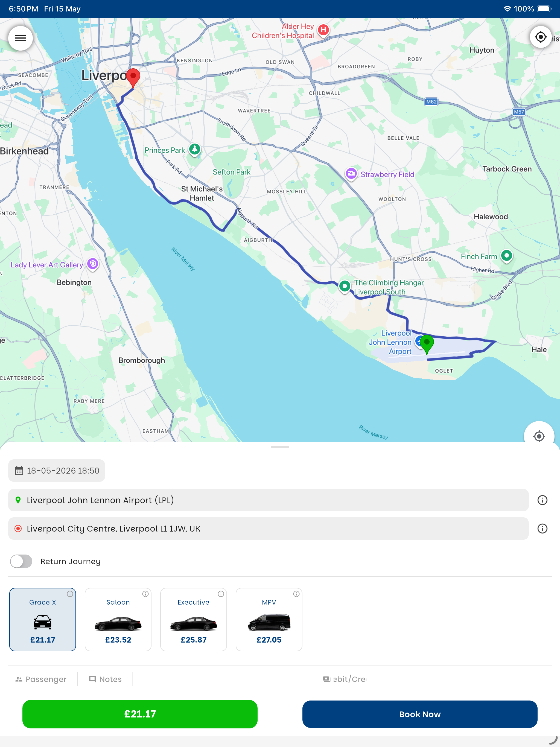560x747 pixels.
Task: Tap the recenter map button above booking panel
Action: tap(539, 436)
